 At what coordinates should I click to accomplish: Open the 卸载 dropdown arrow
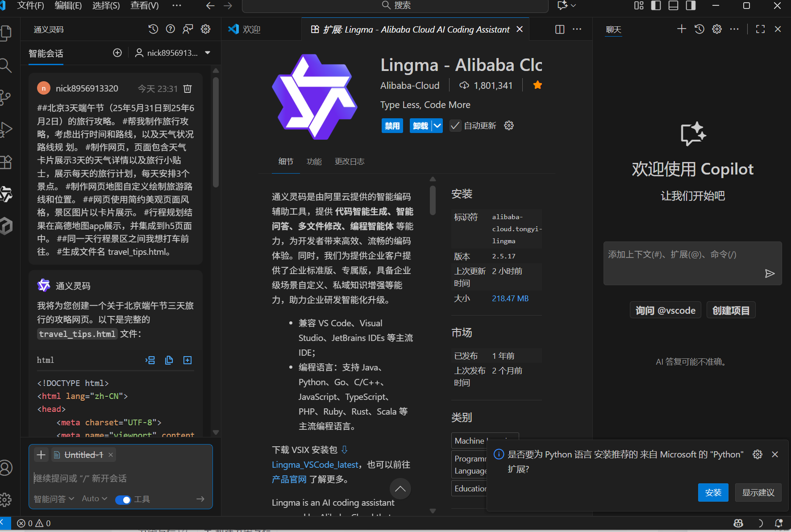click(437, 126)
